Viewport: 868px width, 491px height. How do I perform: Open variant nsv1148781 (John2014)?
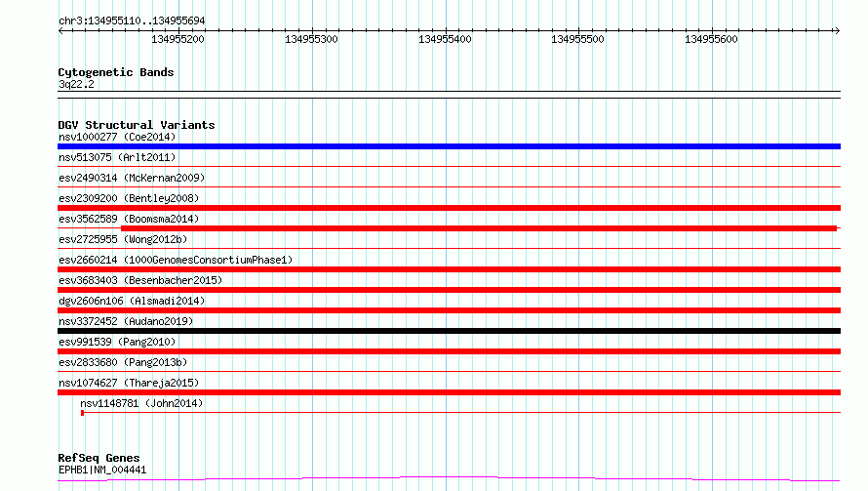coord(141,403)
